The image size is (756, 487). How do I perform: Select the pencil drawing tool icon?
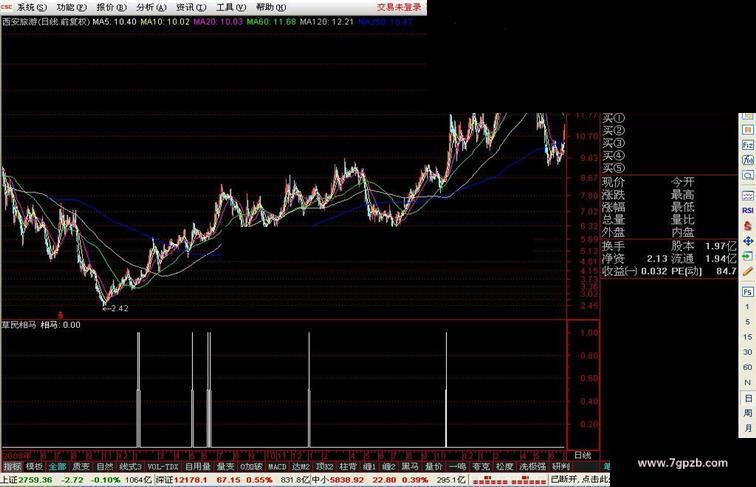[747, 271]
